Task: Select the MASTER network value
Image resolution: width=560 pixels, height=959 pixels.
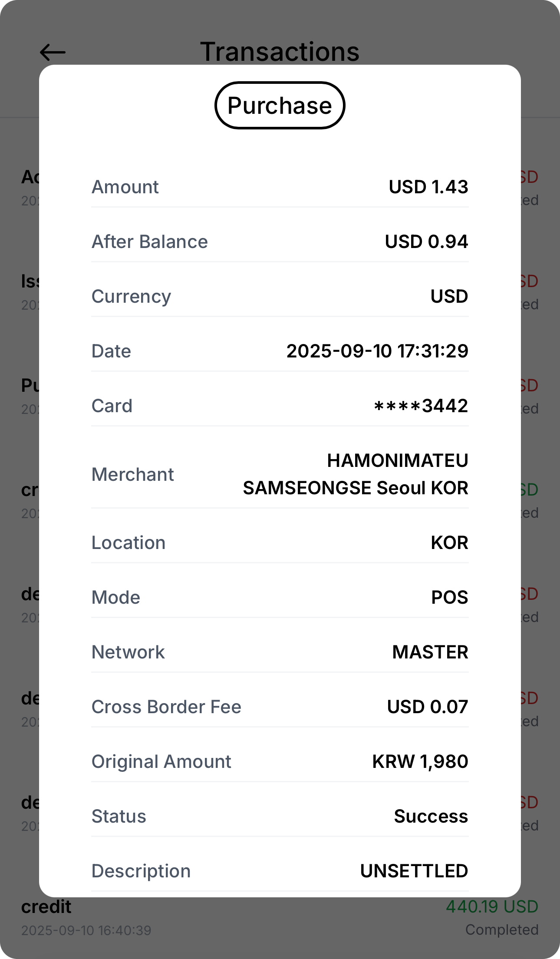Action: point(430,652)
